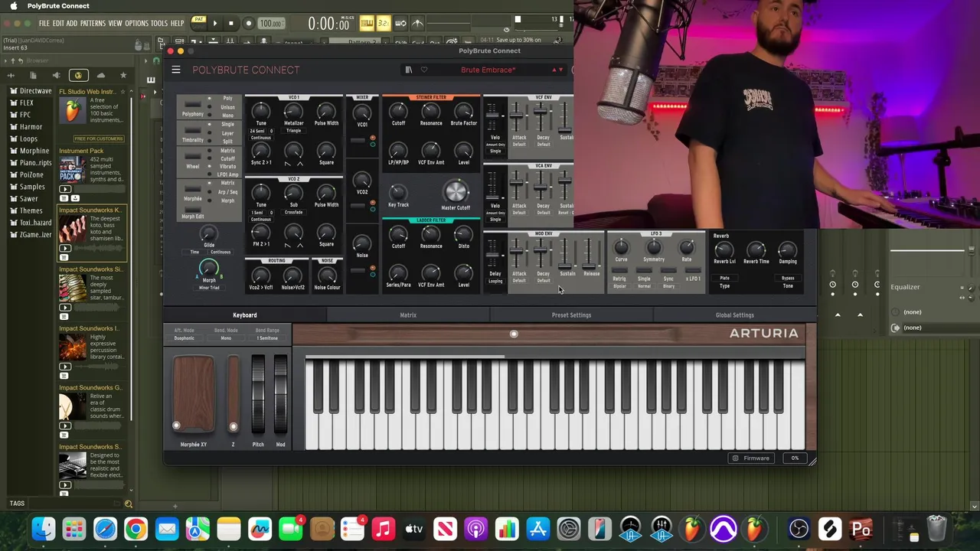Open the HELP menu
The width and height of the screenshot is (980, 551).
[x=178, y=24]
